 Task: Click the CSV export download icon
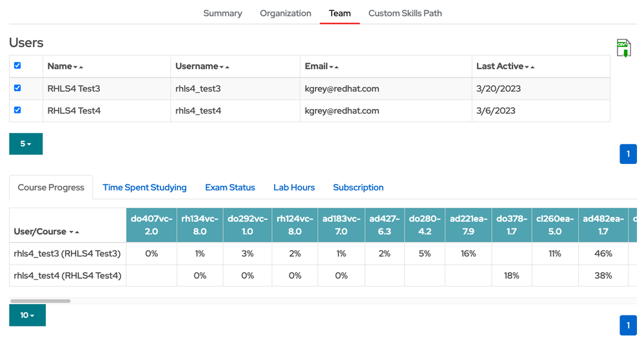(623, 48)
